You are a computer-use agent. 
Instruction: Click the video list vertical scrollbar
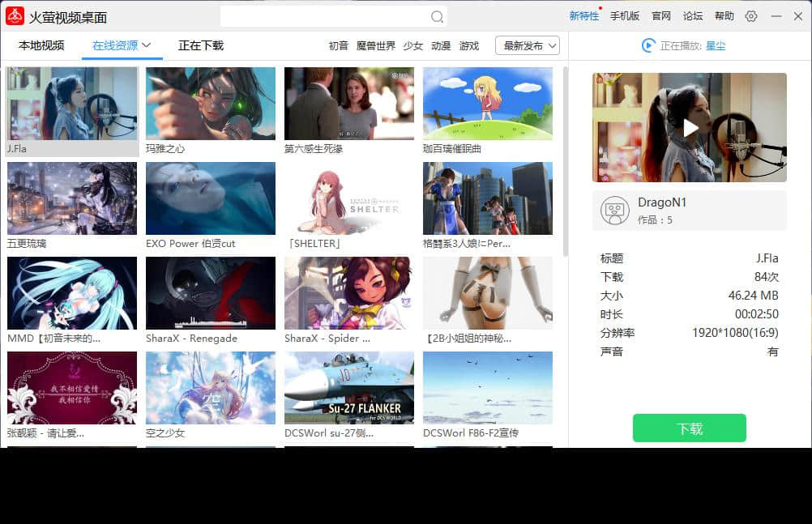click(565, 161)
